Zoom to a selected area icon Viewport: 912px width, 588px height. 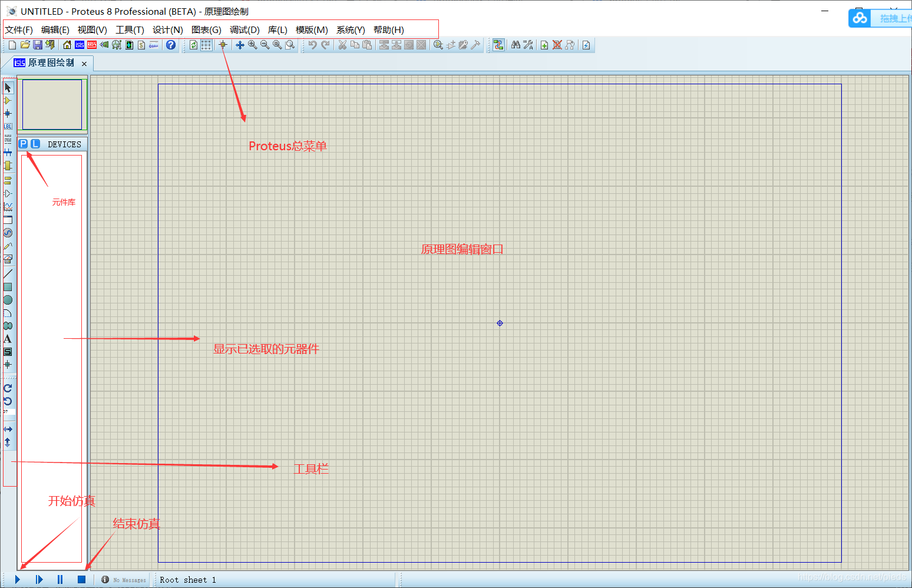click(290, 45)
